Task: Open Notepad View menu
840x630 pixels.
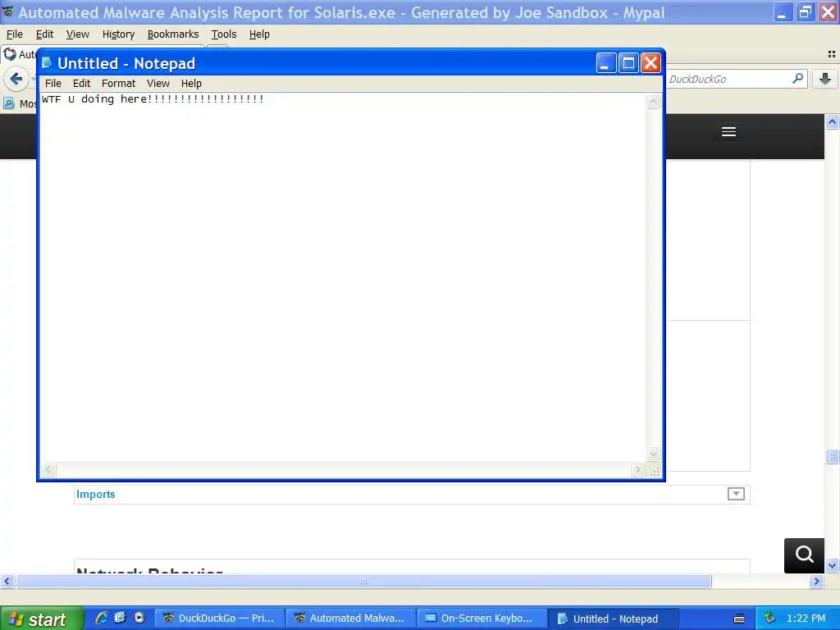Action: coord(158,83)
